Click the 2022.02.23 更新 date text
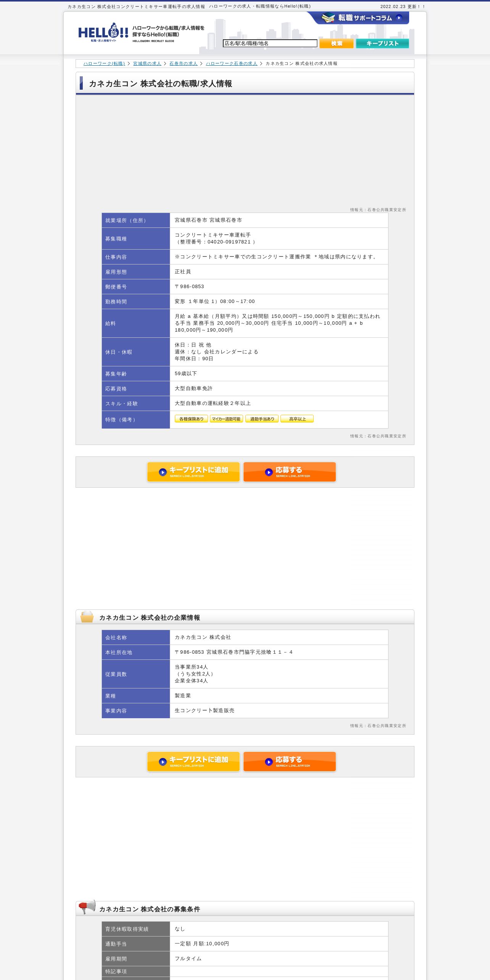The height and width of the screenshot is (980, 490). (403, 6)
